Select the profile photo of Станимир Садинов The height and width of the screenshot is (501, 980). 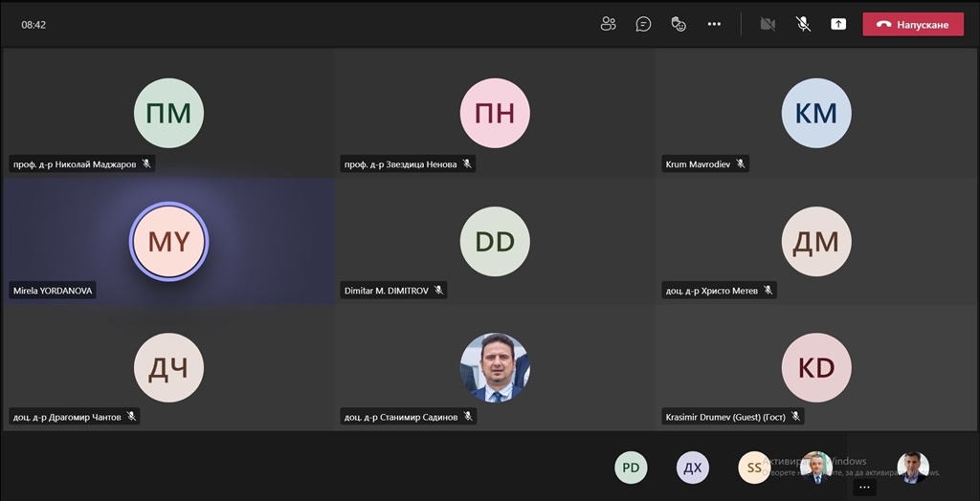pos(495,367)
